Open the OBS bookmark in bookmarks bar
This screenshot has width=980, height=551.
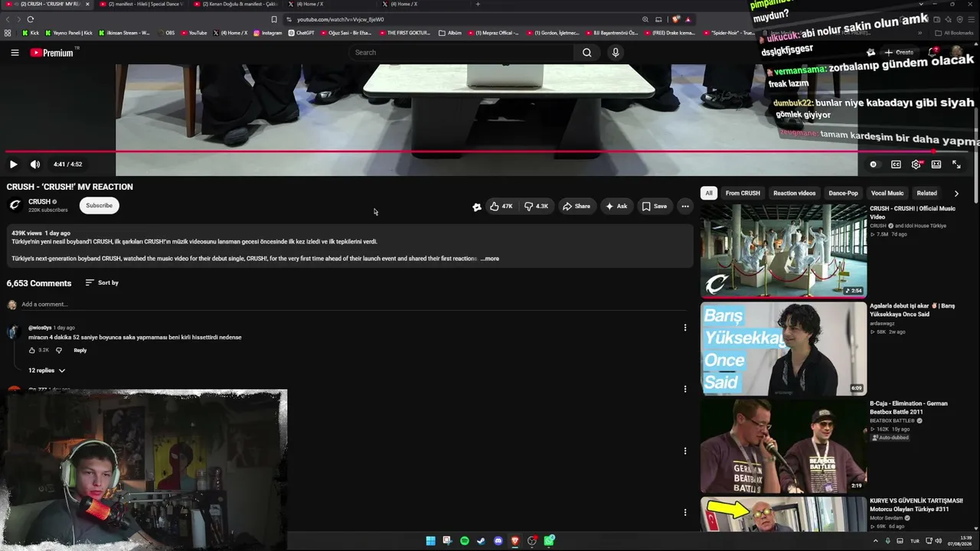click(x=165, y=33)
